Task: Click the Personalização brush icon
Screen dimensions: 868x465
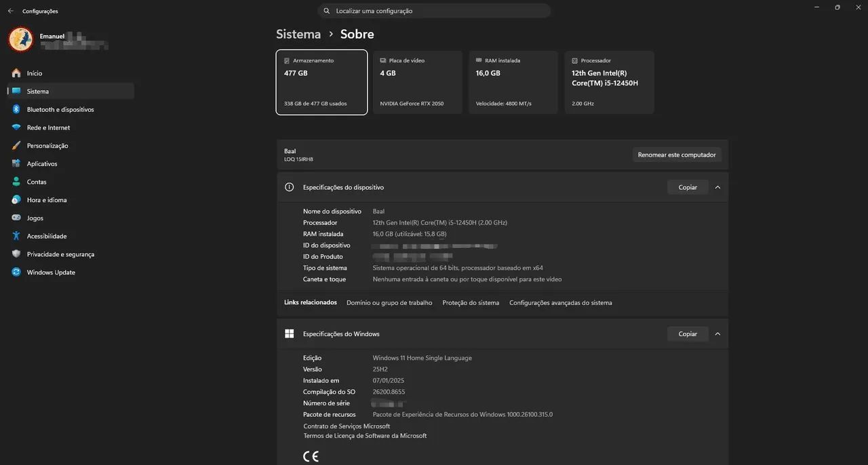Action: (16, 146)
